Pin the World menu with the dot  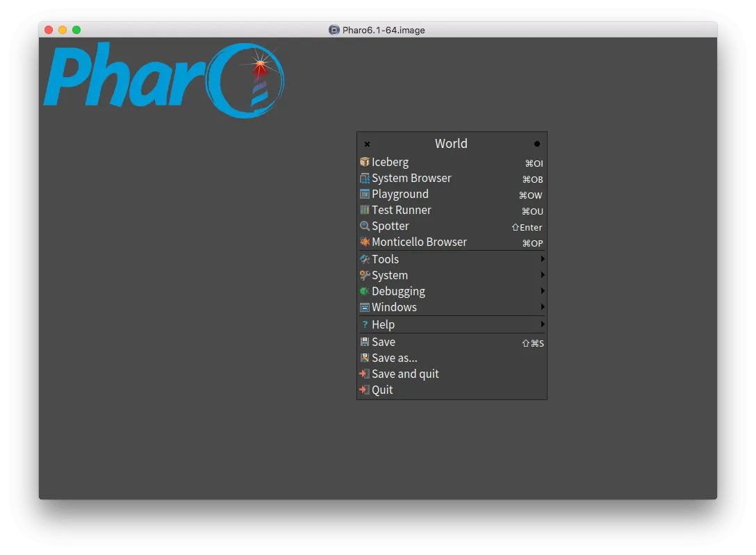click(x=536, y=144)
